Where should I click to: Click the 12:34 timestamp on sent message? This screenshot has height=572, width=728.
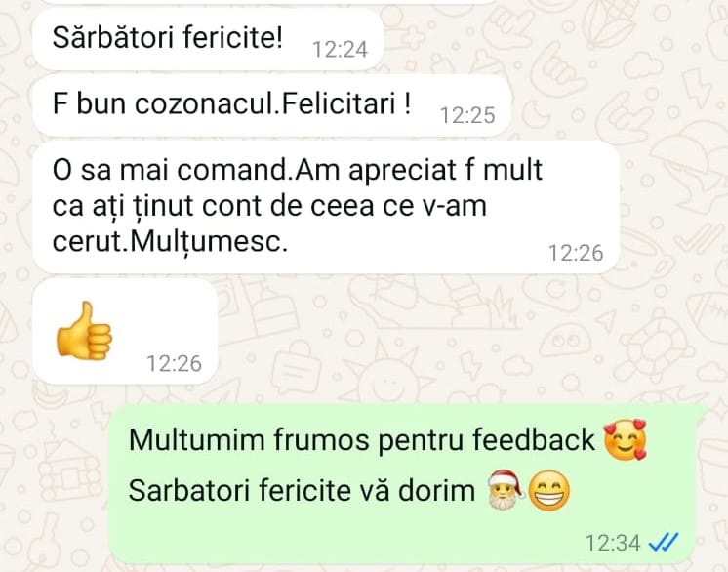coord(613,543)
